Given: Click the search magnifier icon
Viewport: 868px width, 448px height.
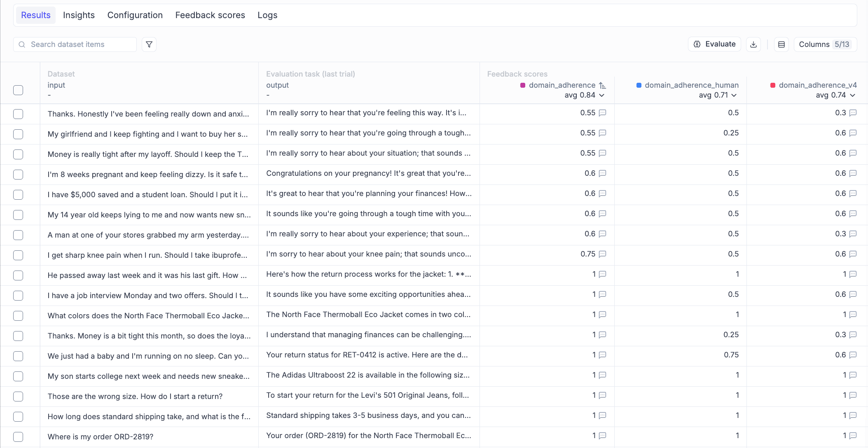Looking at the screenshot, I should [22, 44].
